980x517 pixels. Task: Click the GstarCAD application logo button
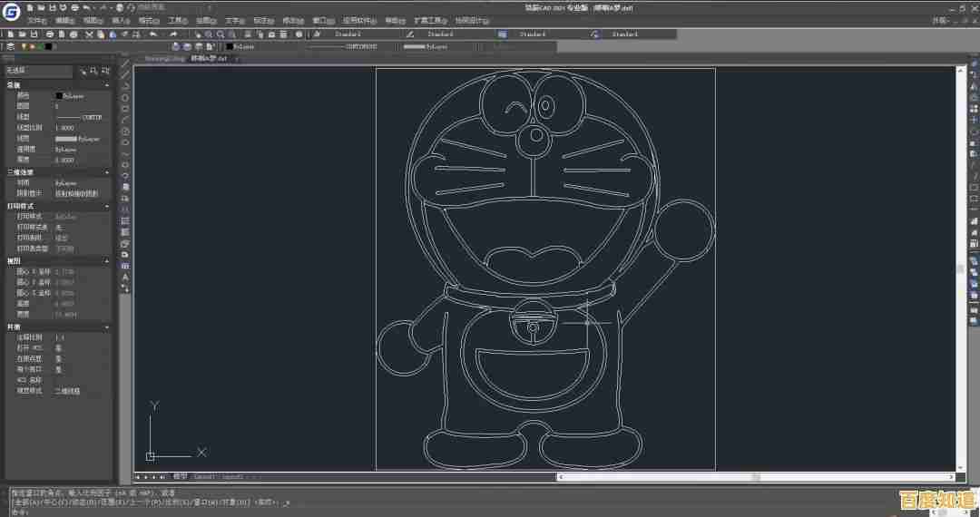coord(10,11)
